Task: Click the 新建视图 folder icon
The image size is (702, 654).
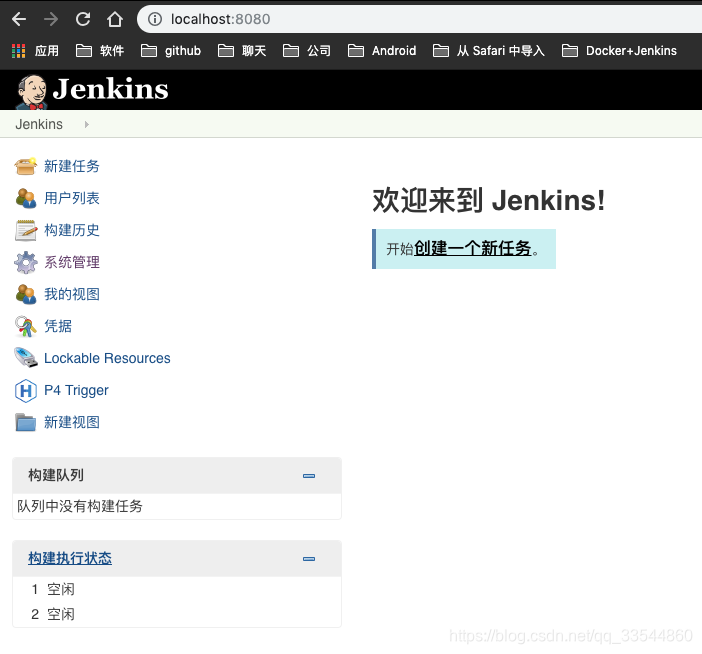Action: pyautogui.click(x=26, y=422)
